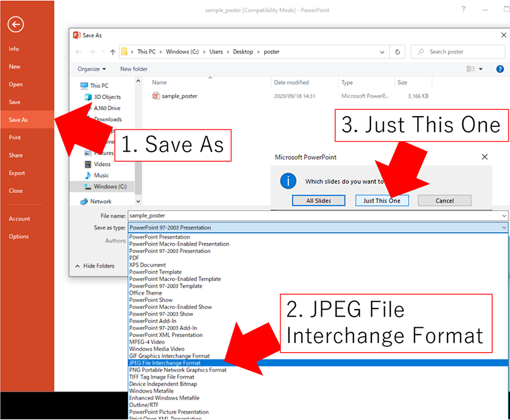
Task: Click the back navigation arrow in Save As dialog
Action: pos(78,52)
